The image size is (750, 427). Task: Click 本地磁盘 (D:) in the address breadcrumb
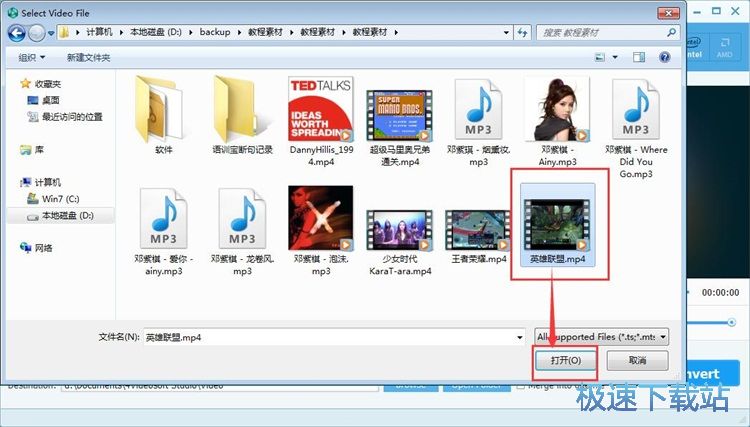[x=155, y=32]
